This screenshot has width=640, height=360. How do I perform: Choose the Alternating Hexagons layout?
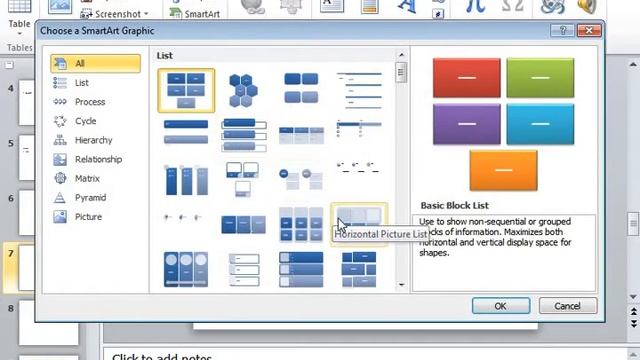click(x=244, y=90)
